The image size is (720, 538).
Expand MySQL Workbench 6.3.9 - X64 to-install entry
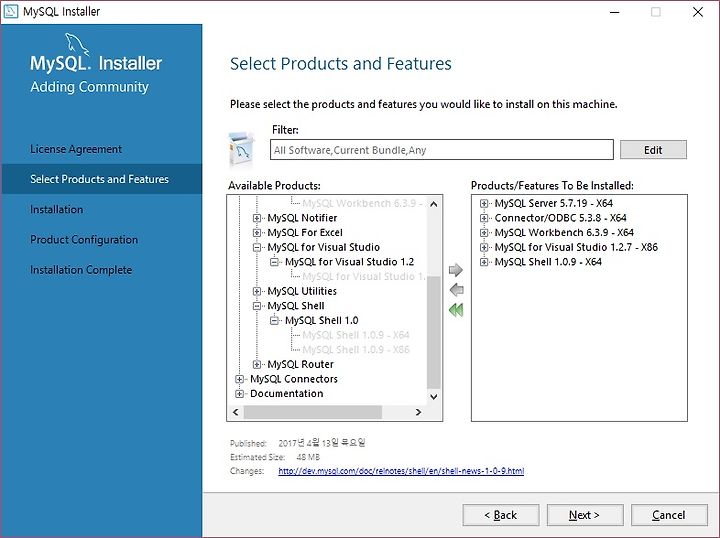[x=484, y=233]
